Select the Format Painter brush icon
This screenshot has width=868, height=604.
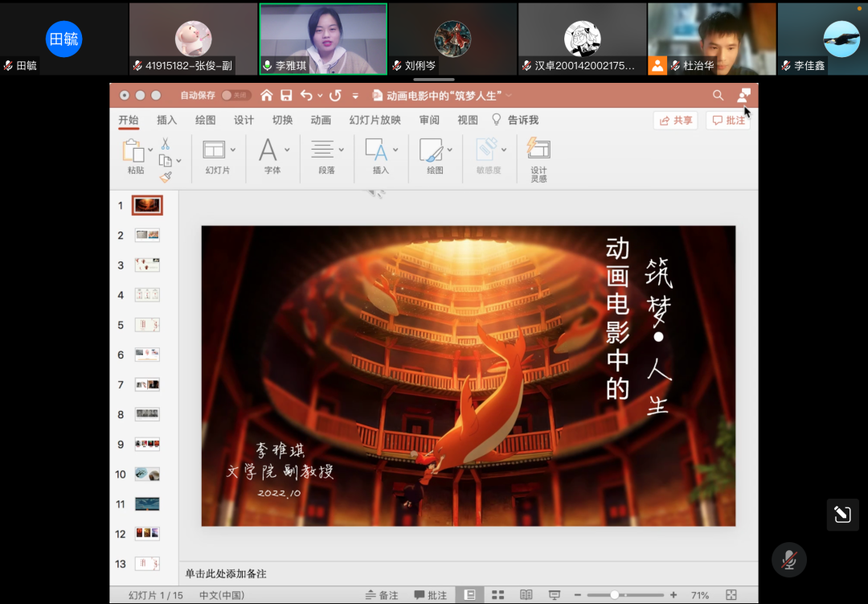pyautogui.click(x=166, y=177)
